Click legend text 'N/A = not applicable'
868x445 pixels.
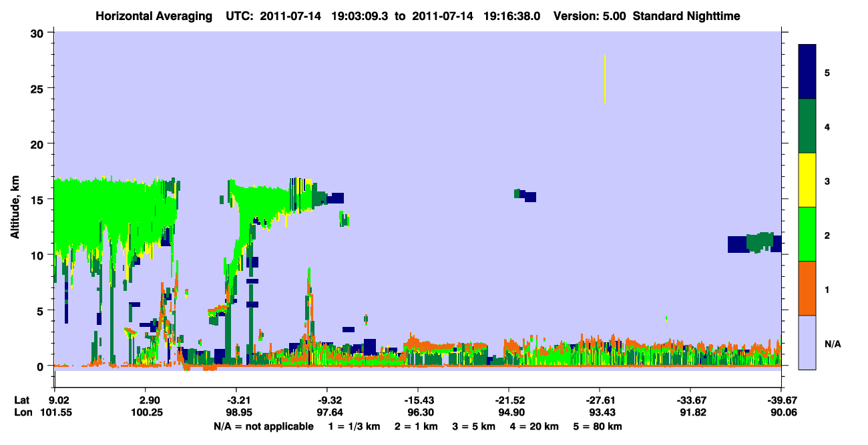[264, 426]
